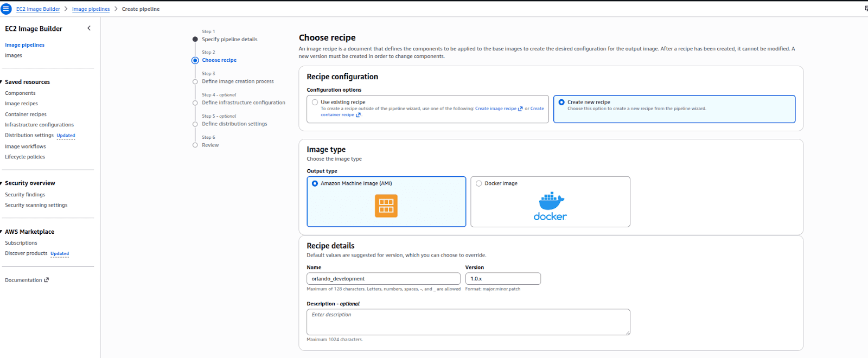Viewport: 868px width, 358px height.
Task: Go to Image recipes in sidebar
Action: pyautogui.click(x=22, y=104)
